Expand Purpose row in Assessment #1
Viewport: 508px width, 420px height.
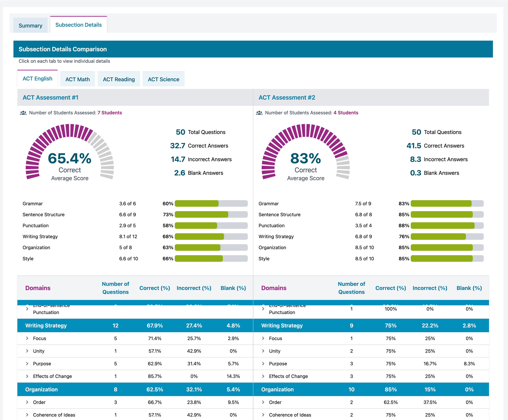[x=27, y=363]
